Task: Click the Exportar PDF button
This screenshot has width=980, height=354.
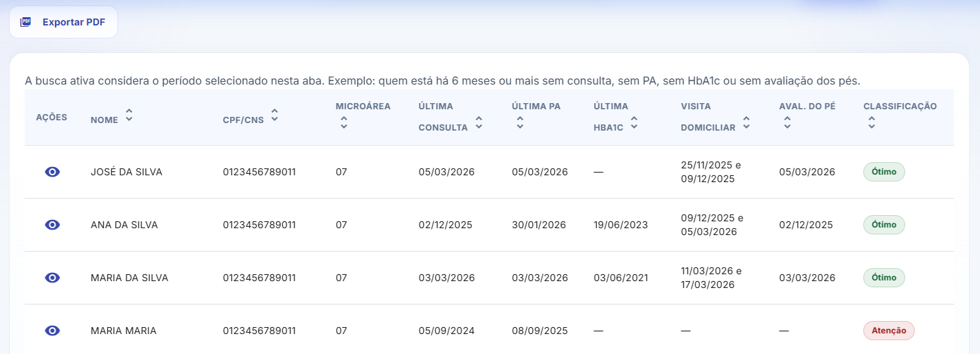Action: tap(64, 22)
